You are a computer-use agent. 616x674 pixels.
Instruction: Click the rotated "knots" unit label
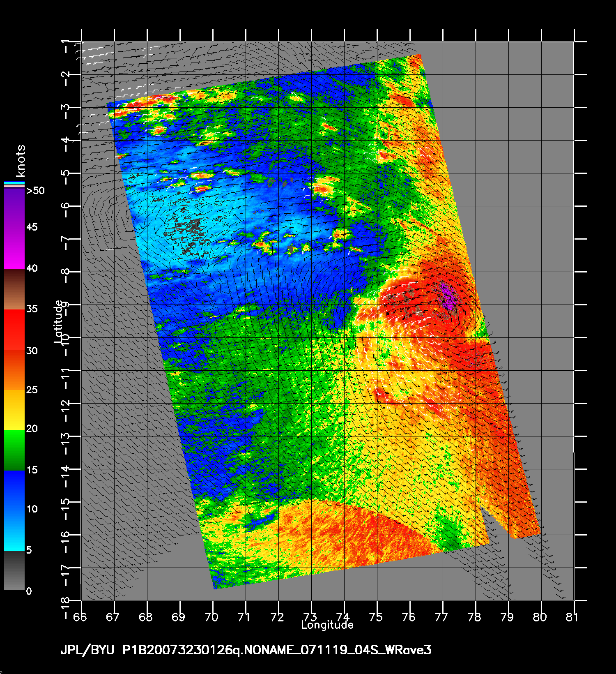(x=20, y=161)
